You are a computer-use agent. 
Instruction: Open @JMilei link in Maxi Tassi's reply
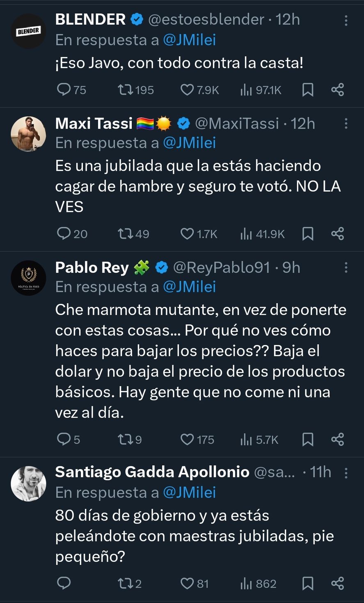[189, 143]
